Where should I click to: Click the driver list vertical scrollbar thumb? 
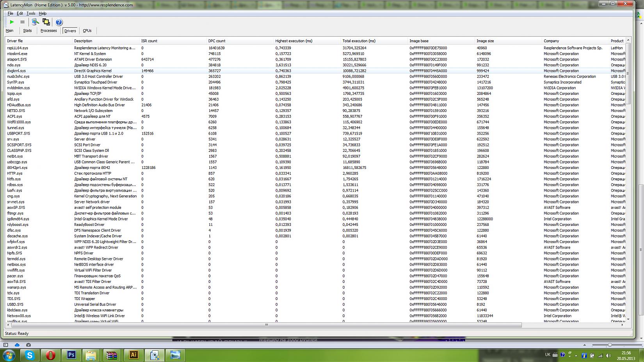click(x=628, y=74)
